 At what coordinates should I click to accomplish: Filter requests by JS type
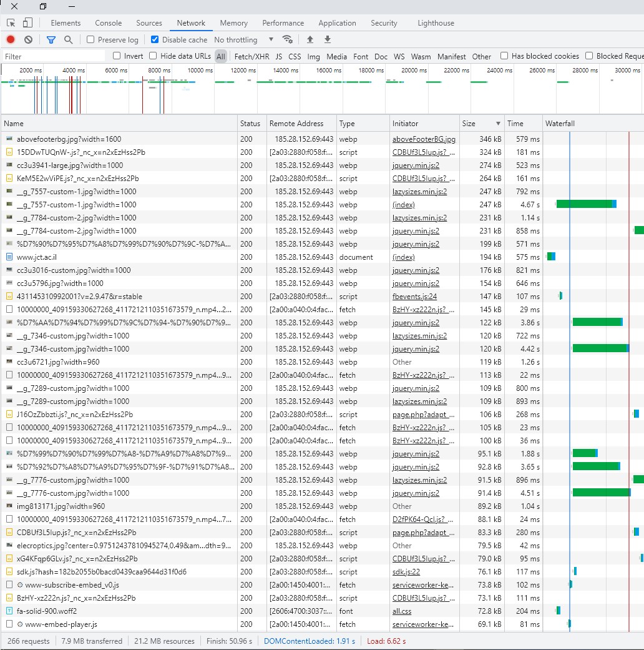click(x=279, y=56)
